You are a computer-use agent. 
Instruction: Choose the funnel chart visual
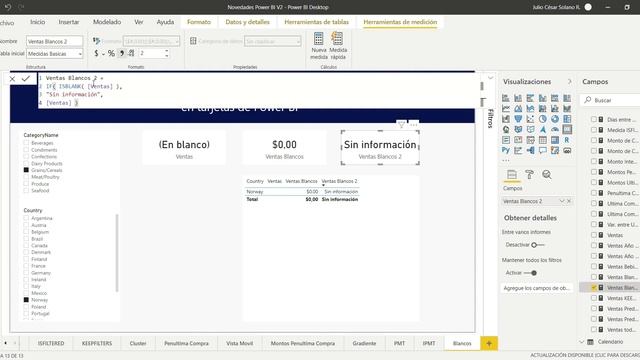(x=518, y=119)
